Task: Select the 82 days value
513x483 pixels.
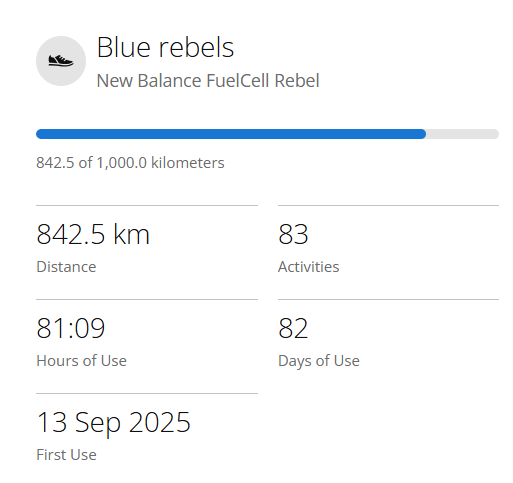Action: pos(293,328)
